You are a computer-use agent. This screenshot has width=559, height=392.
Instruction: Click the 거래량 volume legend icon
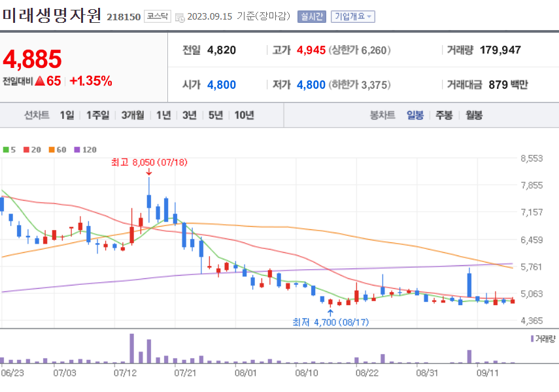532,338
